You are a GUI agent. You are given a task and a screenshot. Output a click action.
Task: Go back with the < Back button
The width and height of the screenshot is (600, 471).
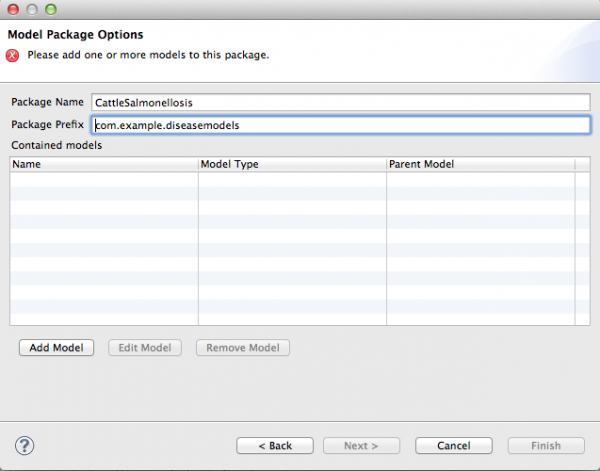pyautogui.click(x=275, y=446)
